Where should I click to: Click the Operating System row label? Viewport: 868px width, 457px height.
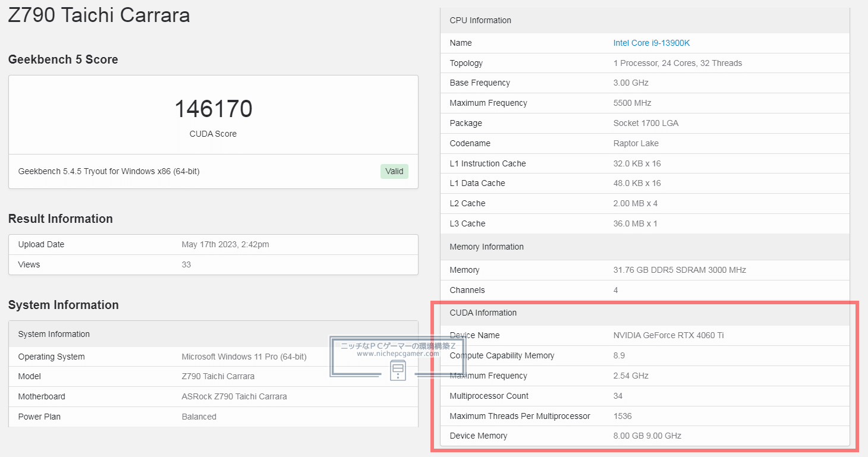pyautogui.click(x=51, y=357)
